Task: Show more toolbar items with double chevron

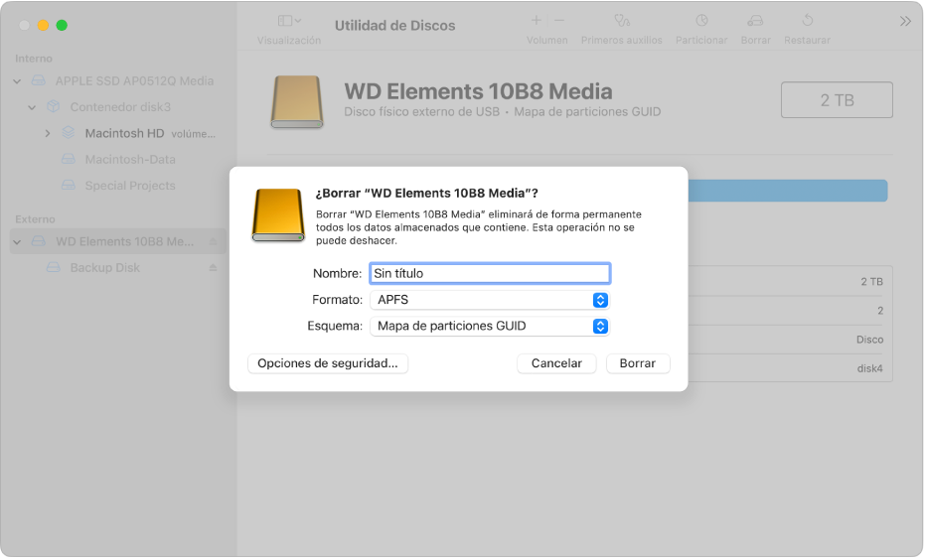Action: tap(905, 21)
